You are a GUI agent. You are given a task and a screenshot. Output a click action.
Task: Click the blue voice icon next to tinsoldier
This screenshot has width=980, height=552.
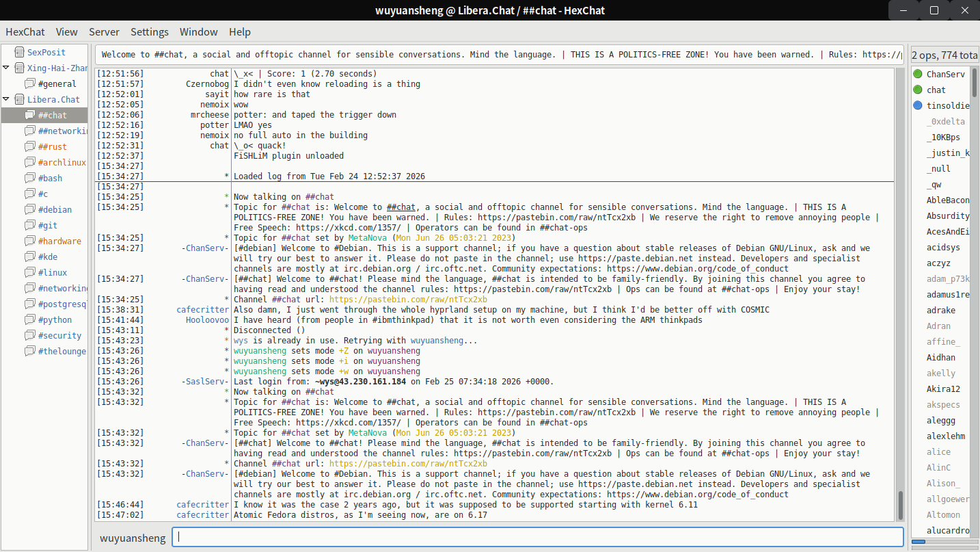point(918,105)
